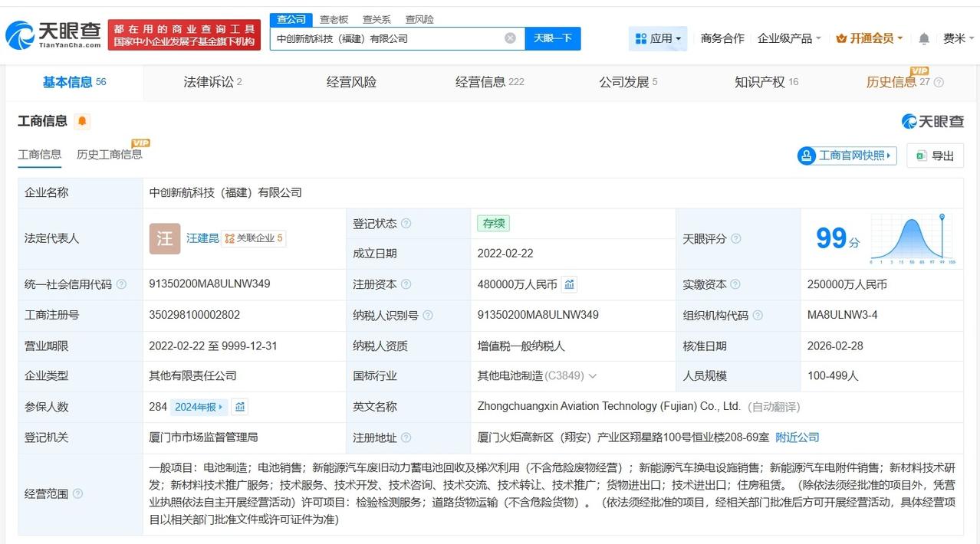This screenshot has height=544, width=980.
Task: Open 附近公司 link by address
Action: [x=797, y=437]
